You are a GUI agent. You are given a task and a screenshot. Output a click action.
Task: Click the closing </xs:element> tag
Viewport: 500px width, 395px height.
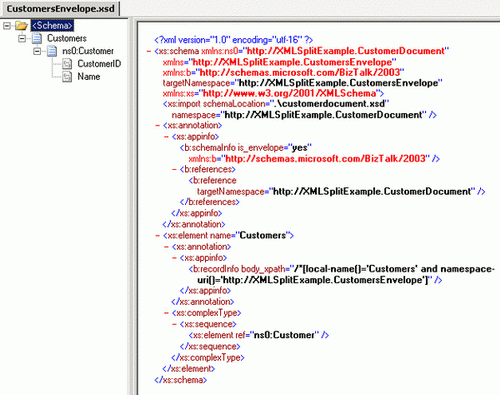pos(189,369)
